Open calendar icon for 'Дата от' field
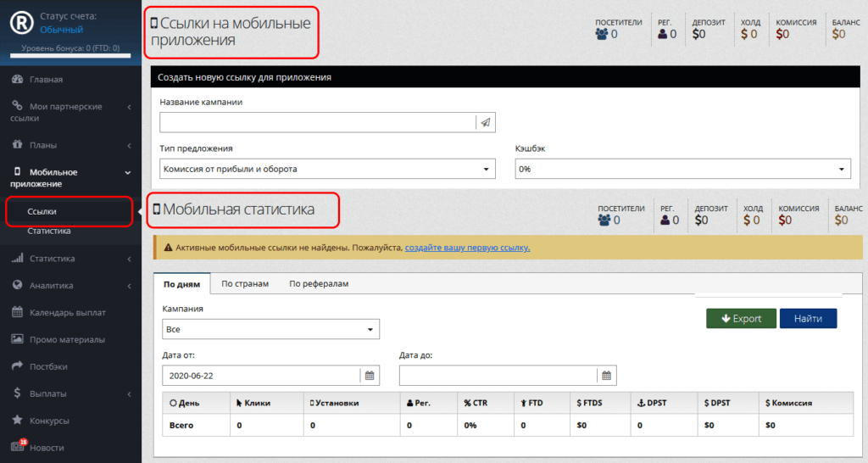Image resolution: width=868 pixels, height=463 pixels. (x=369, y=375)
